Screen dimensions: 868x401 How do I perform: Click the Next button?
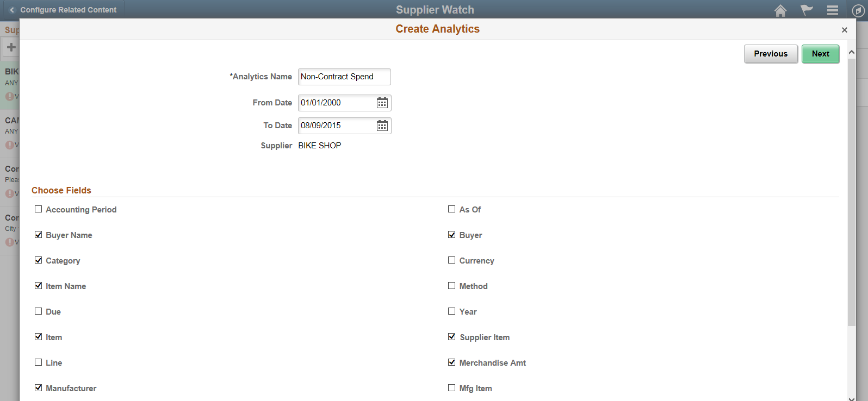pyautogui.click(x=820, y=54)
